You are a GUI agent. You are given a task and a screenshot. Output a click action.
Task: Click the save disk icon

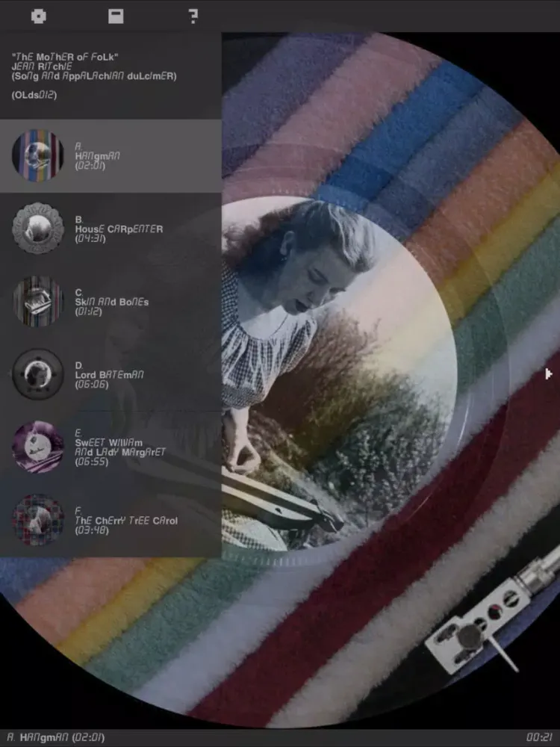coord(116,16)
